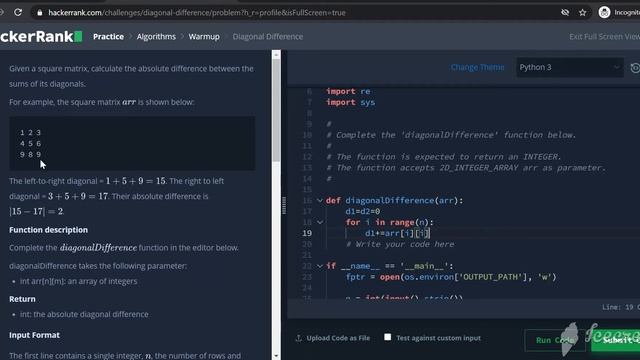Click '# Write your code here' comment

[x=400, y=244]
